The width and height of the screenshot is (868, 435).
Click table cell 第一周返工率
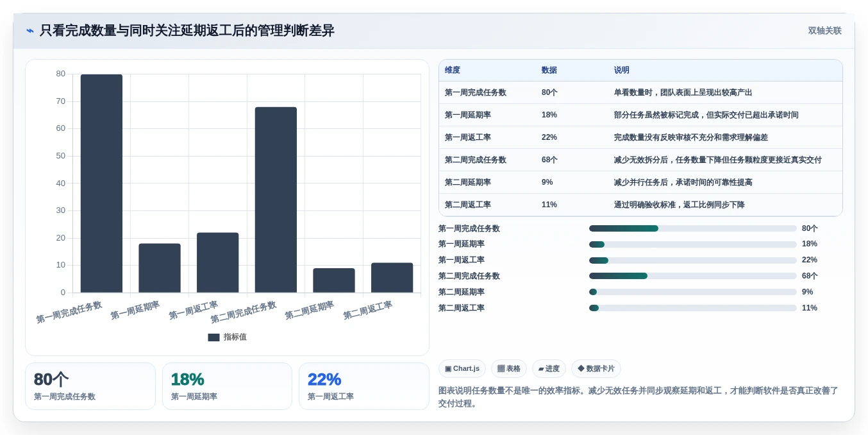pyautogui.click(x=468, y=137)
